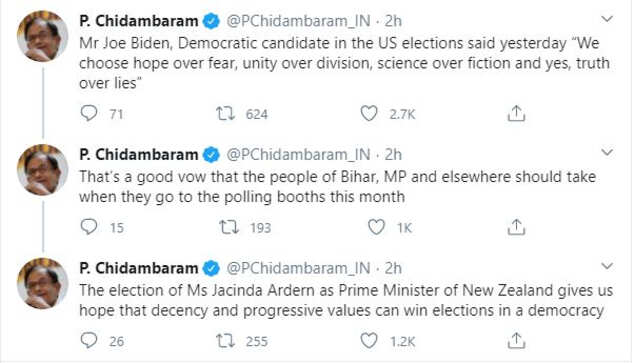Image resolution: width=635 pixels, height=363 pixels.
Task: Like the tweet with 2.7K likes
Action: coord(369,113)
